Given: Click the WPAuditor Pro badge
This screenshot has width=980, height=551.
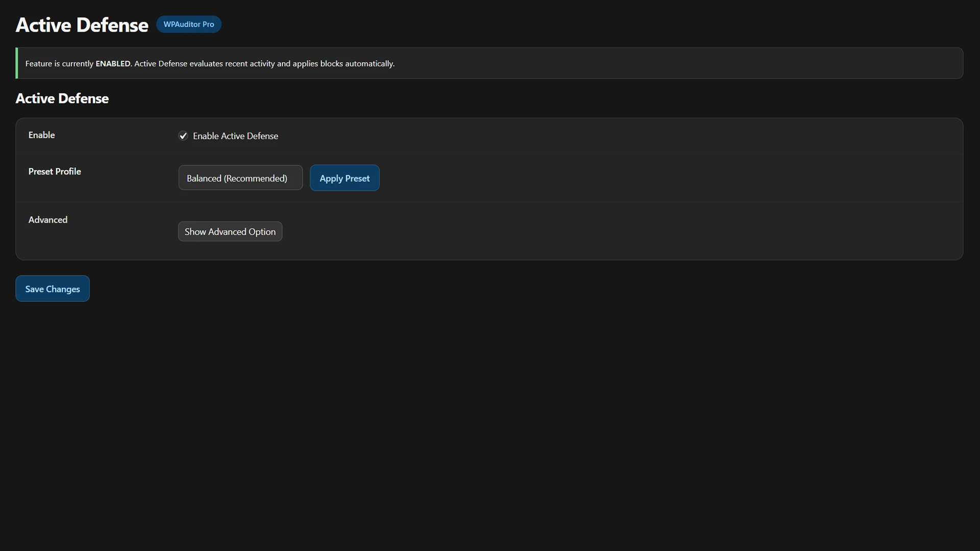Looking at the screenshot, I should tap(189, 24).
